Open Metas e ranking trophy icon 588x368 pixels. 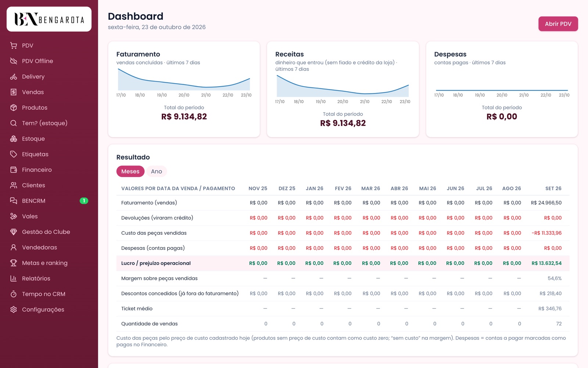click(x=14, y=263)
